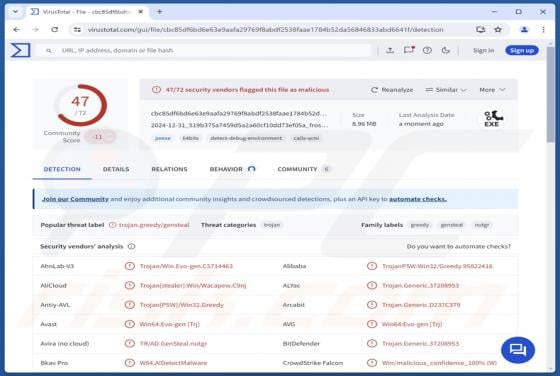Click the 47/72 detection score circle
Image resolution: width=560 pixels, height=376 pixels.
tap(81, 105)
